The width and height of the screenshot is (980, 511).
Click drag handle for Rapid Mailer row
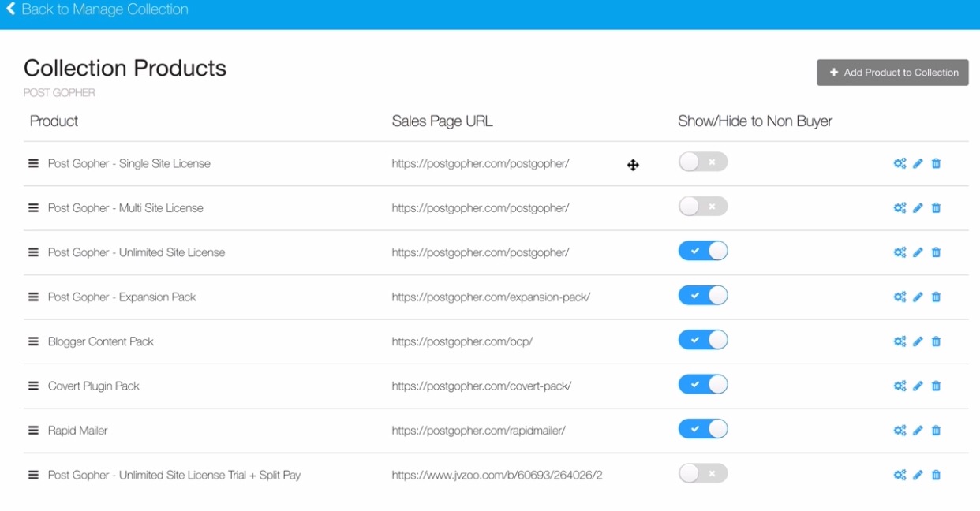tap(33, 431)
